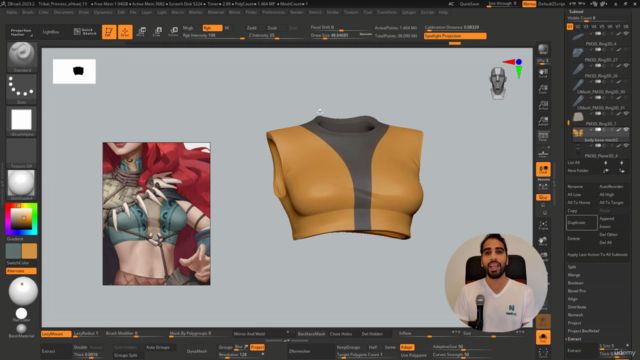Open the SkinShade4 material picker

(22, 185)
